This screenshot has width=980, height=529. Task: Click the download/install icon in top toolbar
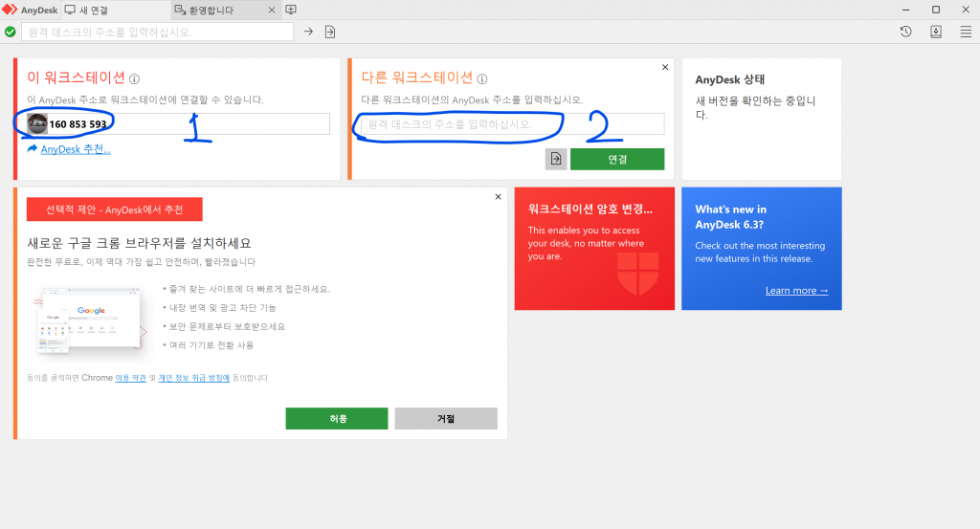tap(936, 32)
